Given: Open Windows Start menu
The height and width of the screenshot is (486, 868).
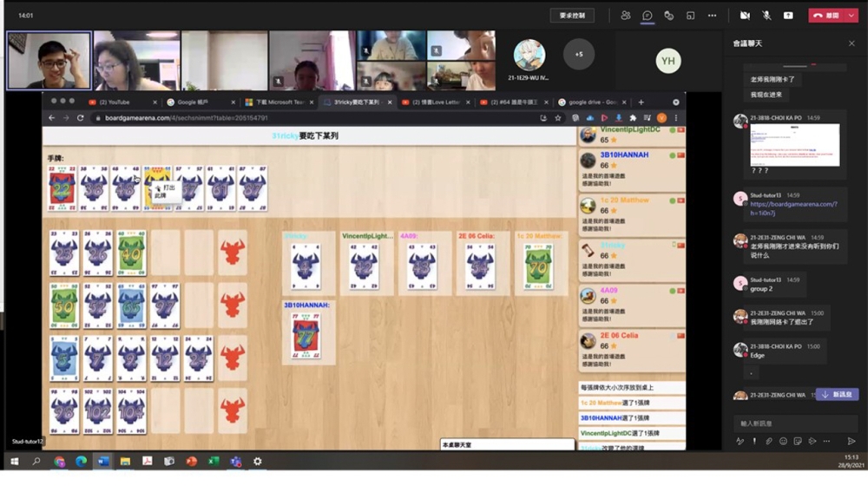Looking at the screenshot, I should pos(15,461).
